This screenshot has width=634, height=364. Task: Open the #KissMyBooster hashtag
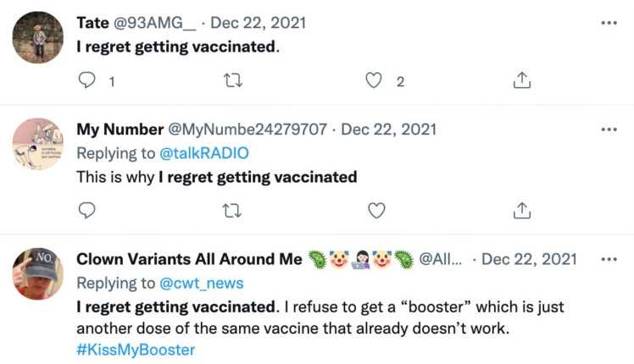(x=136, y=349)
